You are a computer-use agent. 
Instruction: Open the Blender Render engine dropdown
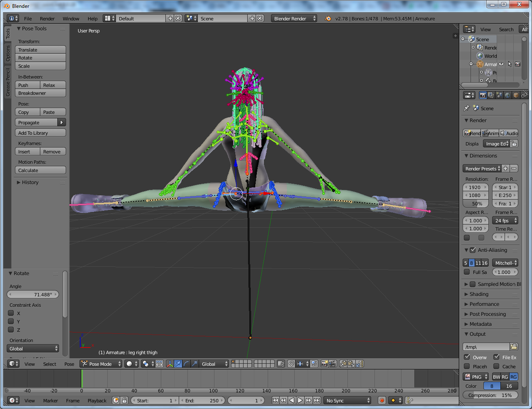pos(294,19)
